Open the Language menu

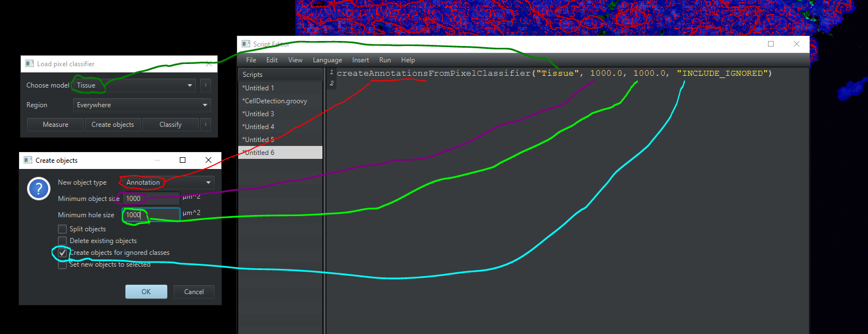tap(327, 60)
